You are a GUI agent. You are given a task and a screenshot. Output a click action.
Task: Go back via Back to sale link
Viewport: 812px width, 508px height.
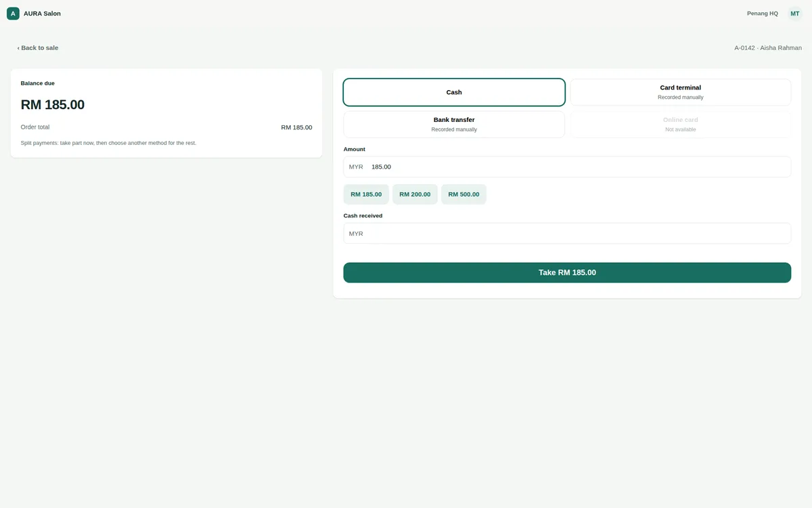click(38, 48)
